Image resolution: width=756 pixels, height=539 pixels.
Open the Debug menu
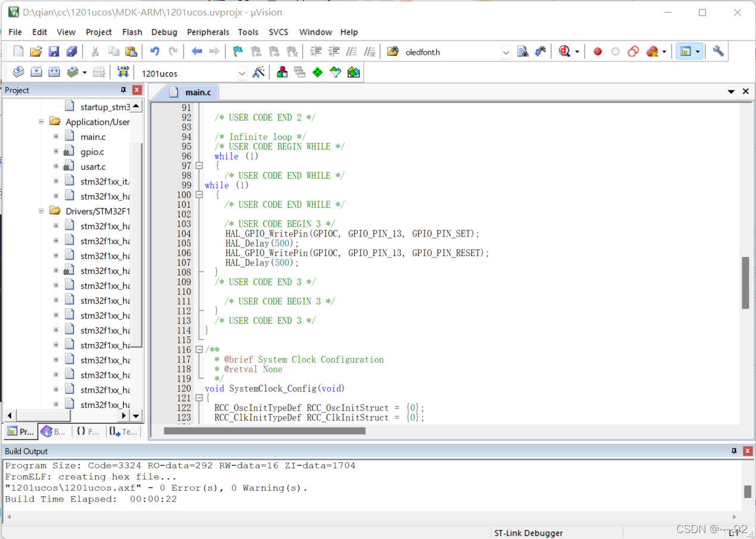pyautogui.click(x=164, y=32)
